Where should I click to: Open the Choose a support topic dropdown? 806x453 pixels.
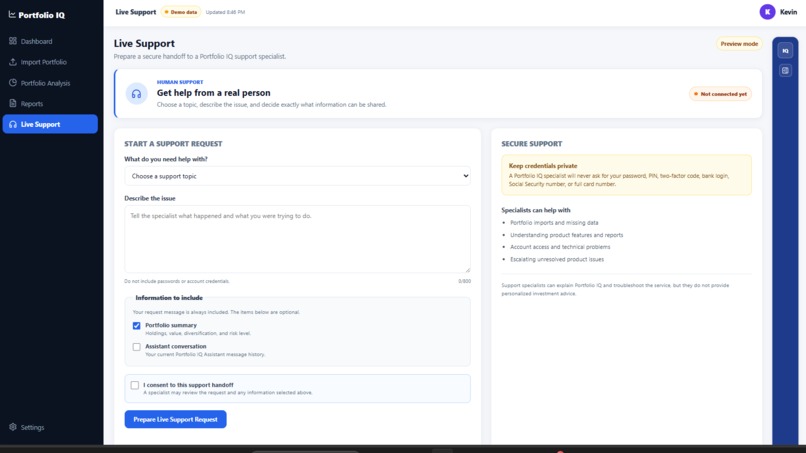coord(297,176)
